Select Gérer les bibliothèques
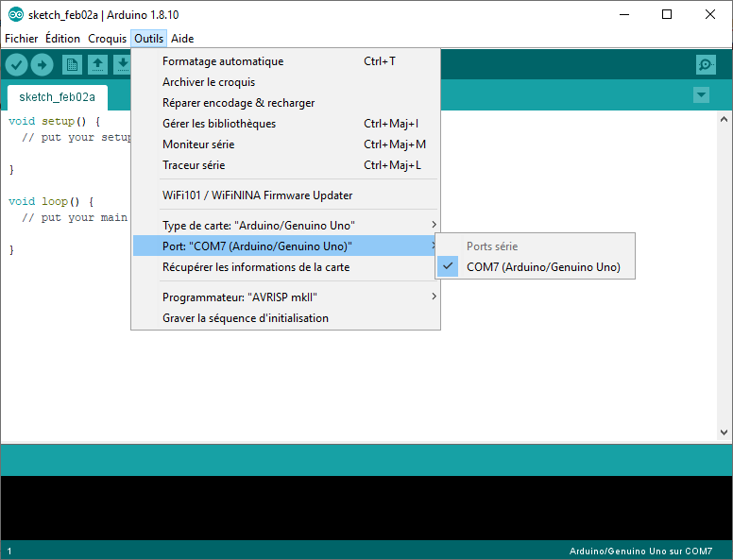The image size is (733, 560). point(219,124)
